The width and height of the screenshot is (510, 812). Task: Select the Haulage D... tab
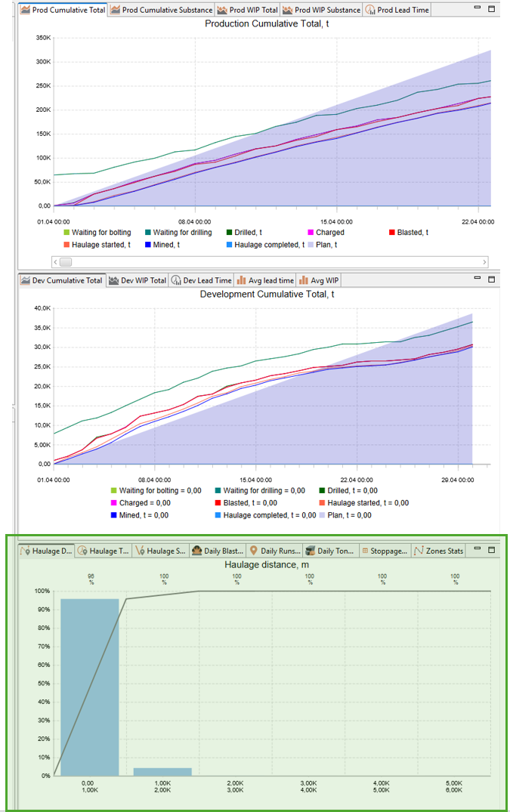pos(47,551)
